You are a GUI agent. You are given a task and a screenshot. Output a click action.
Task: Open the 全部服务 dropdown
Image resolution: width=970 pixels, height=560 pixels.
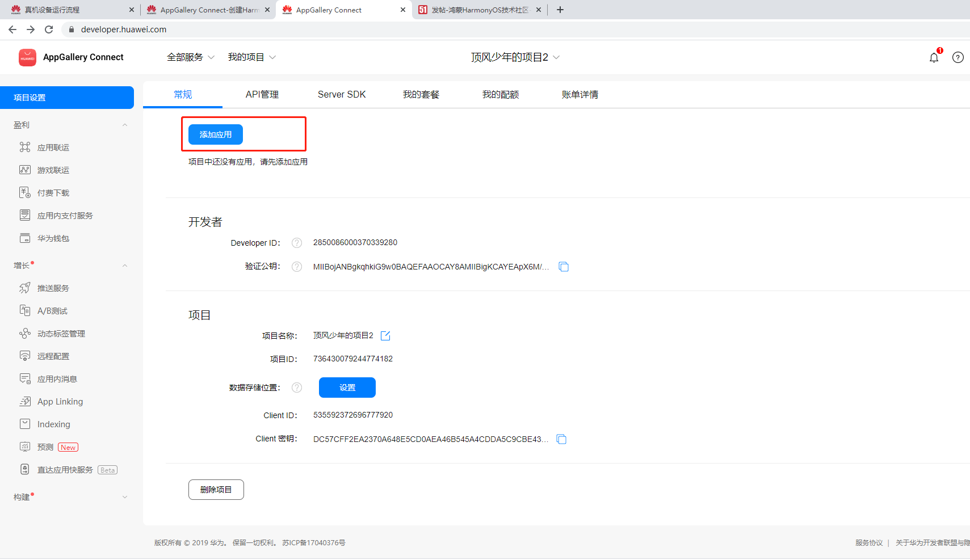(x=191, y=57)
